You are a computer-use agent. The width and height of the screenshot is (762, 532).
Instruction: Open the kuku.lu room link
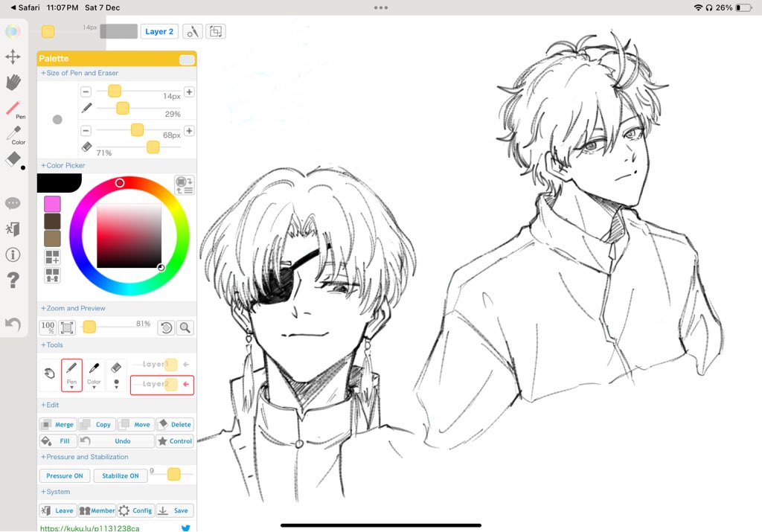point(90,528)
